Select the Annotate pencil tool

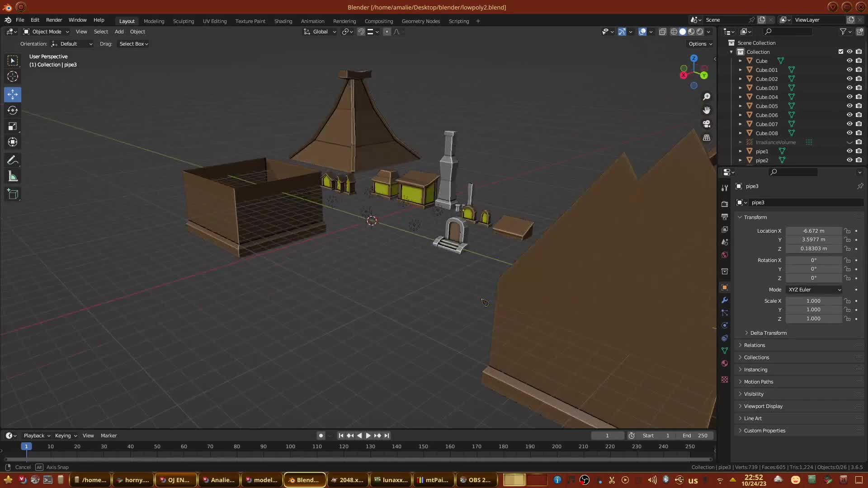pos(13,160)
